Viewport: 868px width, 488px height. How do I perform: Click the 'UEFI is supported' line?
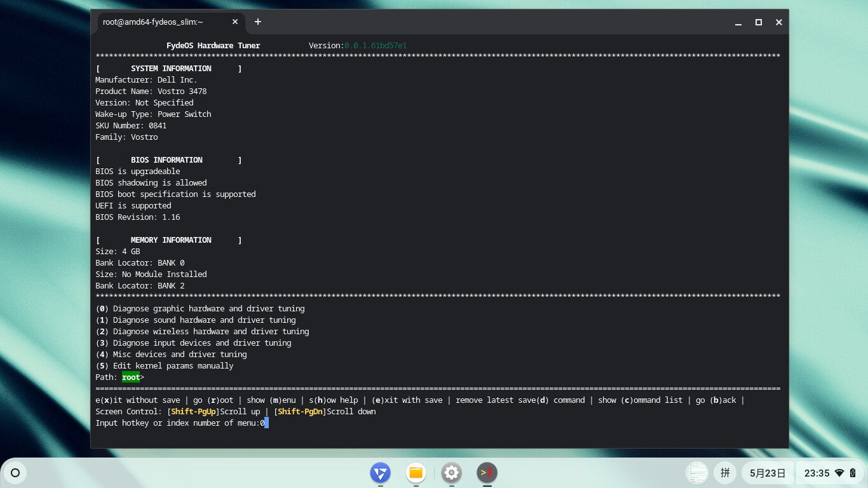click(x=133, y=206)
